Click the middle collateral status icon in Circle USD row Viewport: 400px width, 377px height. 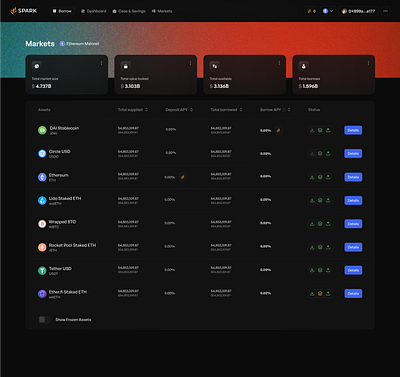pyautogui.click(x=320, y=154)
